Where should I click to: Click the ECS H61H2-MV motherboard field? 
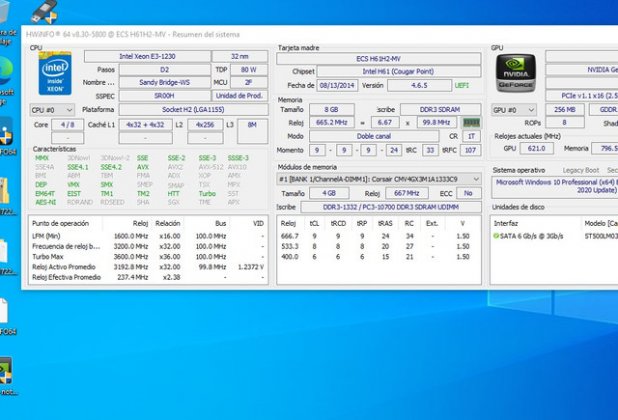378,59
